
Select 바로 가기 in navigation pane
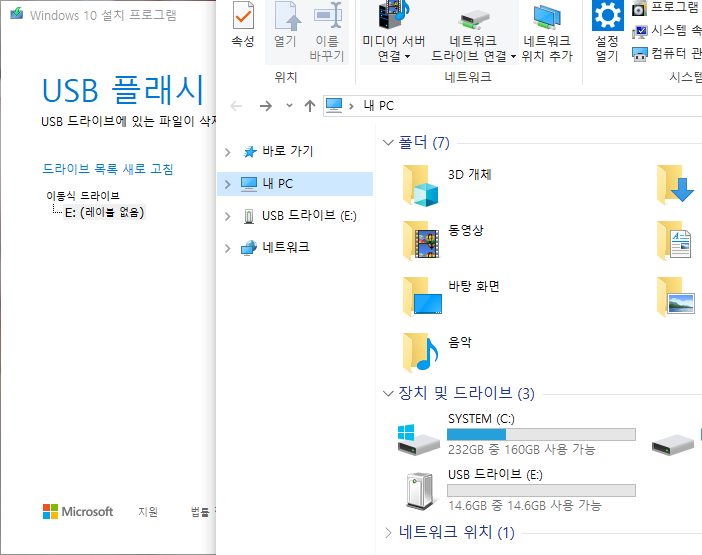click(287, 151)
